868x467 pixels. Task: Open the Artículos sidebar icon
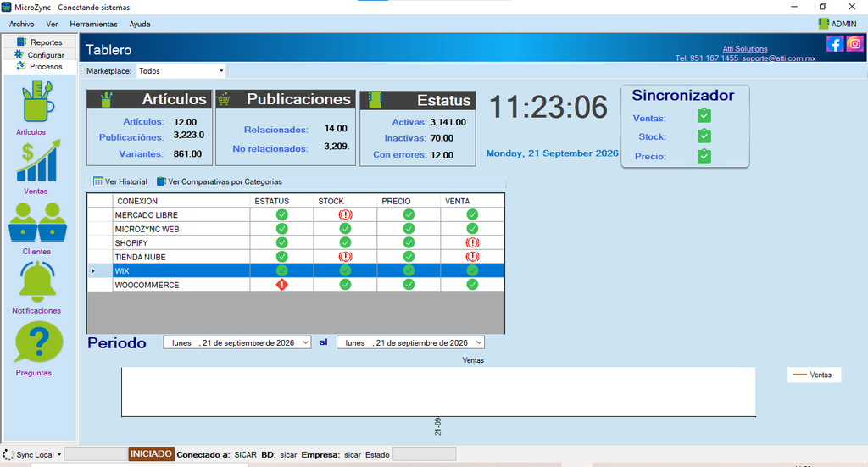coord(37,102)
